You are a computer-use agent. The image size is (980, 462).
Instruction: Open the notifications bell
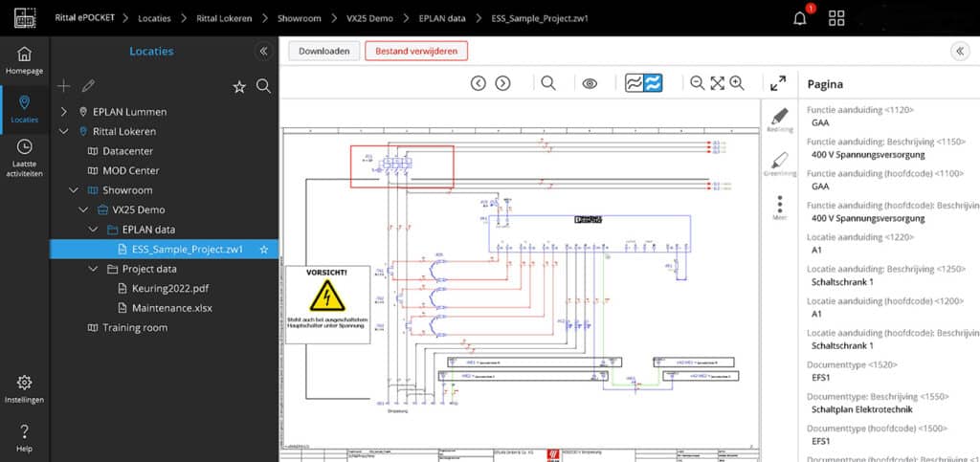(x=800, y=19)
